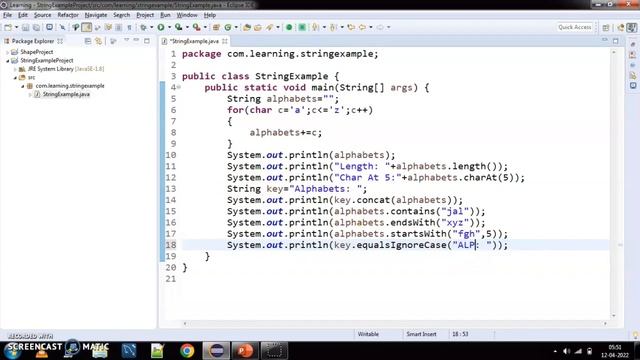Viewport: 640px width, 360px height.
Task: Click New Java Package icon
Action: point(216,27)
